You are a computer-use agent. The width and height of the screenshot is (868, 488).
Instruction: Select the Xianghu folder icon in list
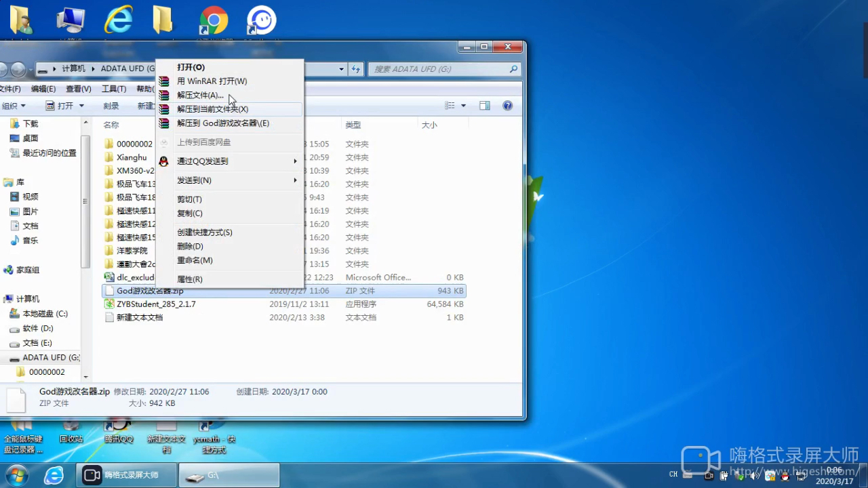[109, 157]
